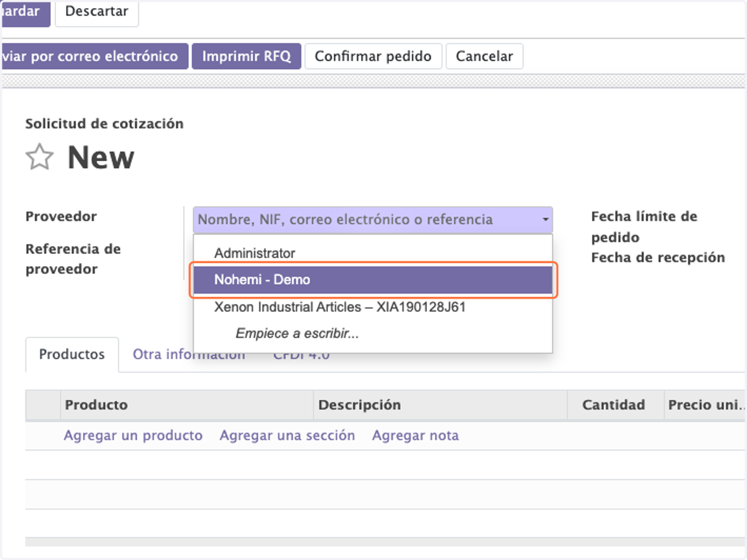
Task: Click the Precio uni.. column header
Action: pos(705,405)
